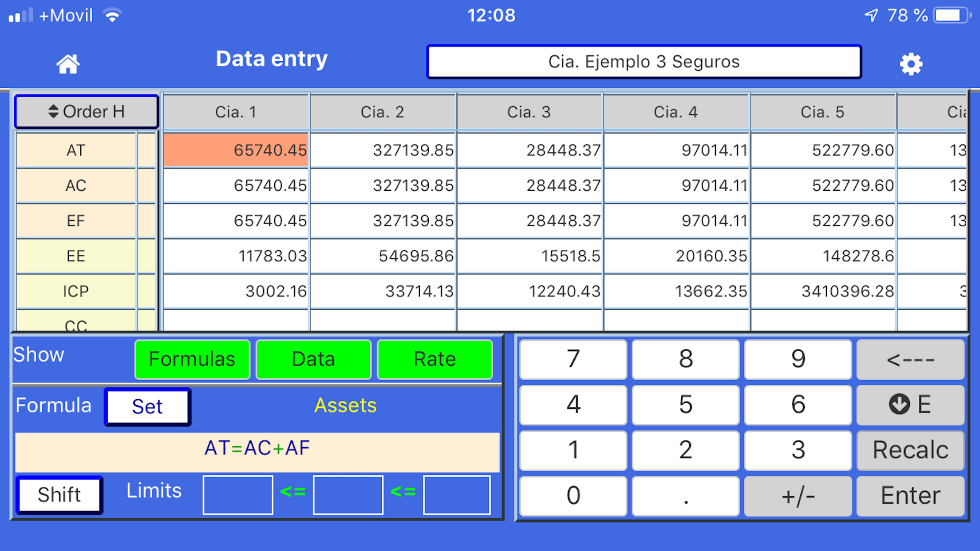This screenshot has height=551, width=980.
Task: Tap the decimal point key
Action: [685, 496]
